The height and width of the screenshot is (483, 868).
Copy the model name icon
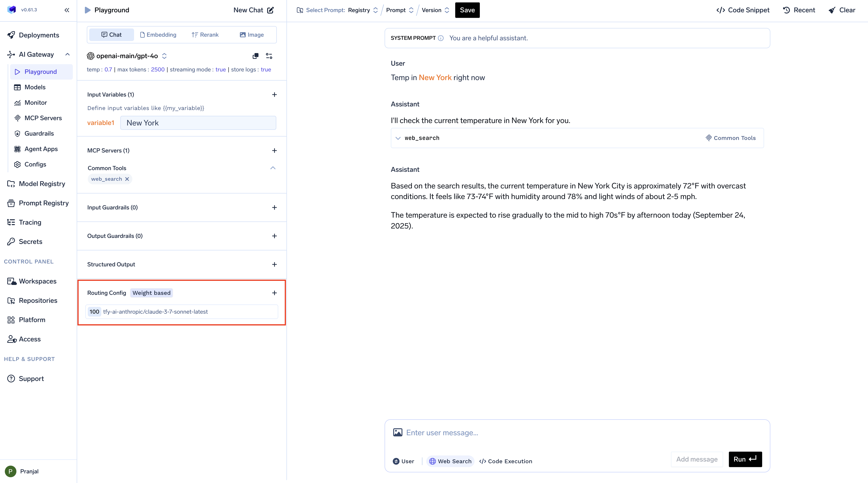tap(255, 56)
